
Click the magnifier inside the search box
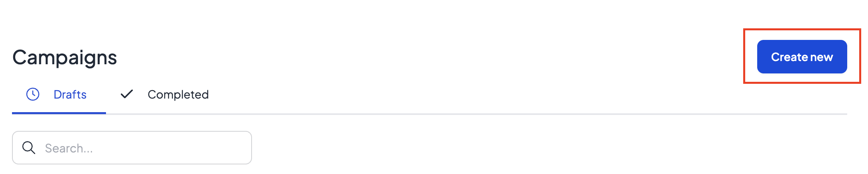(x=29, y=148)
